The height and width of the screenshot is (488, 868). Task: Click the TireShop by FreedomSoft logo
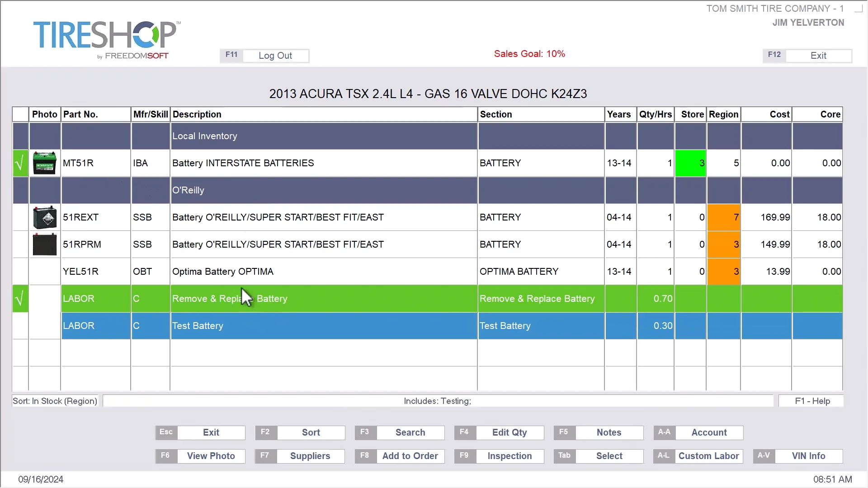(107, 40)
